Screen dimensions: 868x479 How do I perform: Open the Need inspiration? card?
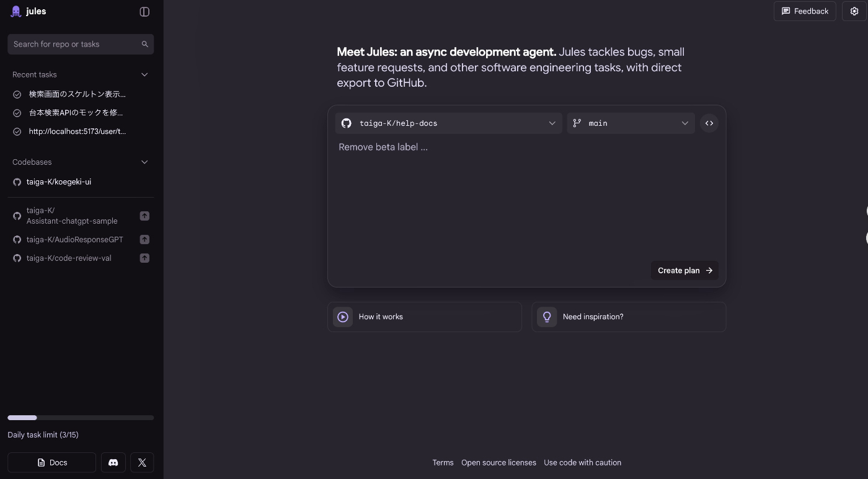(629, 317)
